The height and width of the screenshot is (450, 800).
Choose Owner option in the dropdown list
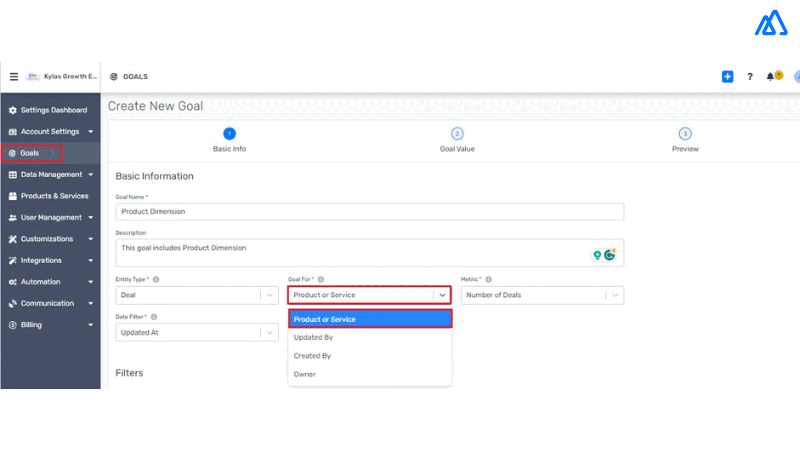point(305,374)
